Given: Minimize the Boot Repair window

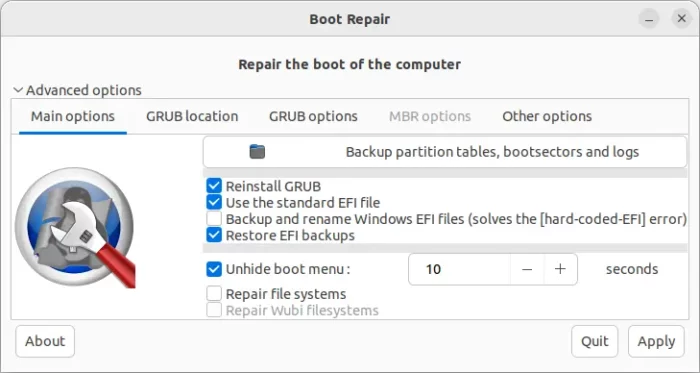Looking at the screenshot, I should click(x=649, y=19).
